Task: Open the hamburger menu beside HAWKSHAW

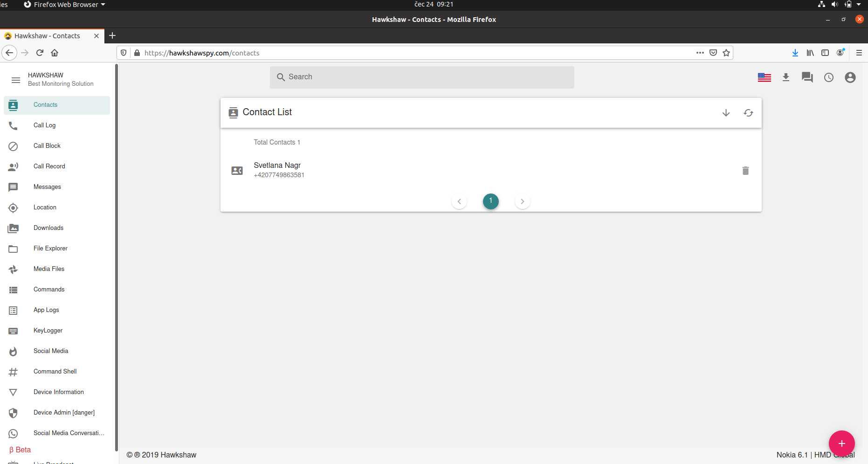Action: 15,80
